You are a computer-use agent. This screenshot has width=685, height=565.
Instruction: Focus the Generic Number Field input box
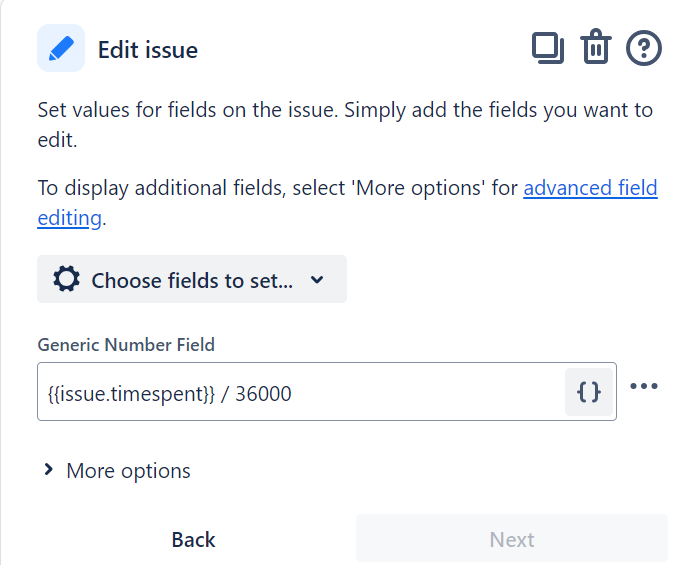[x=300, y=392]
